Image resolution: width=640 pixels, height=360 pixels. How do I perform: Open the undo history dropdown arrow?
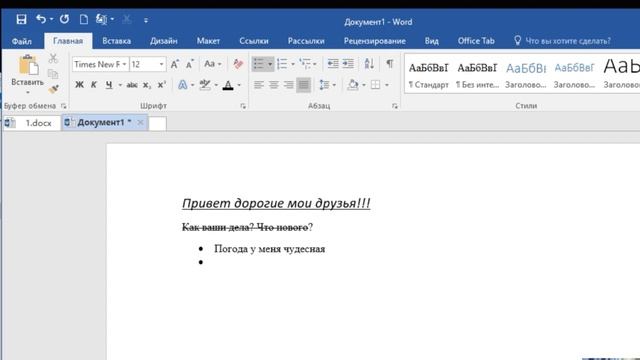pyautogui.click(x=51, y=19)
